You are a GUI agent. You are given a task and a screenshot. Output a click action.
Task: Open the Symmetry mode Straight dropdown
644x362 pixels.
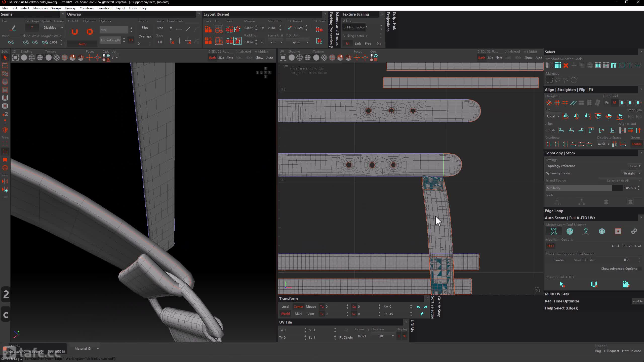(x=632, y=173)
